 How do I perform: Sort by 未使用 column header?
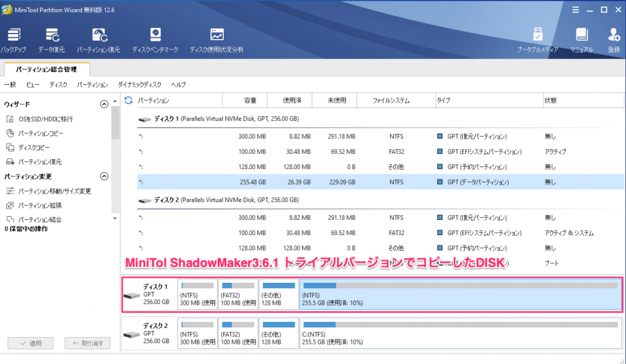tap(334, 101)
